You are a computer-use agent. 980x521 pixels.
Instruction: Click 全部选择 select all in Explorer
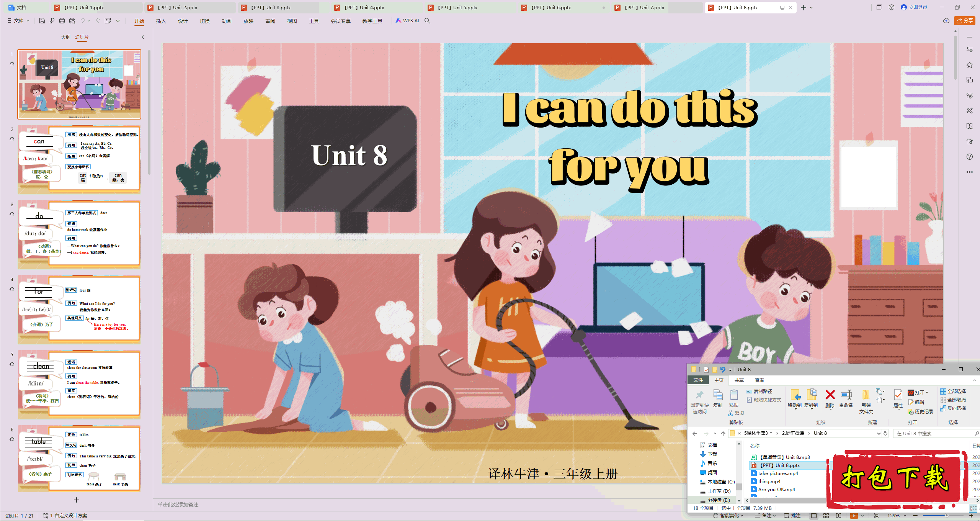click(x=953, y=392)
